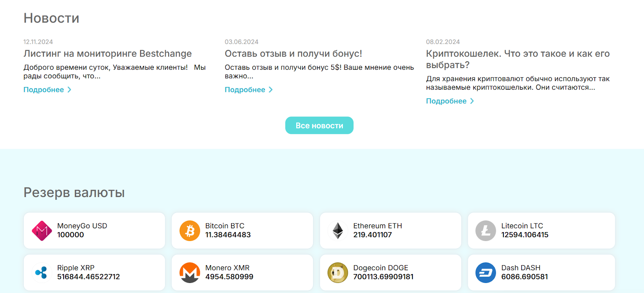This screenshot has height=293, width=644.
Task: Click the Dash DASH label
Action: click(521, 268)
